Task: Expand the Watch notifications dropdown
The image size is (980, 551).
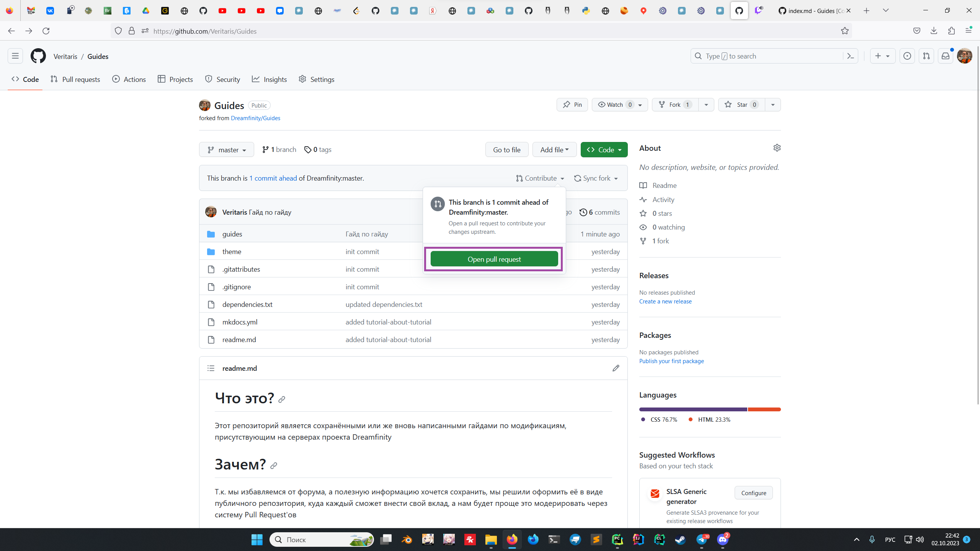Action: (x=619, y=105)
